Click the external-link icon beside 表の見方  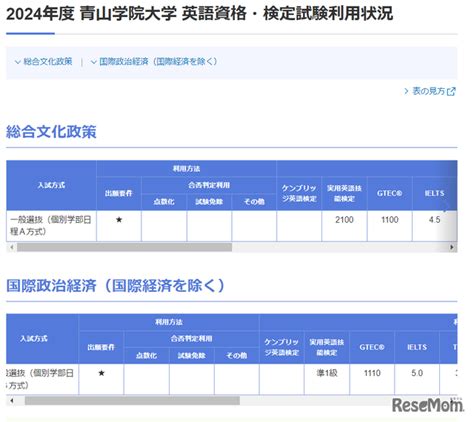coord(451,91)
